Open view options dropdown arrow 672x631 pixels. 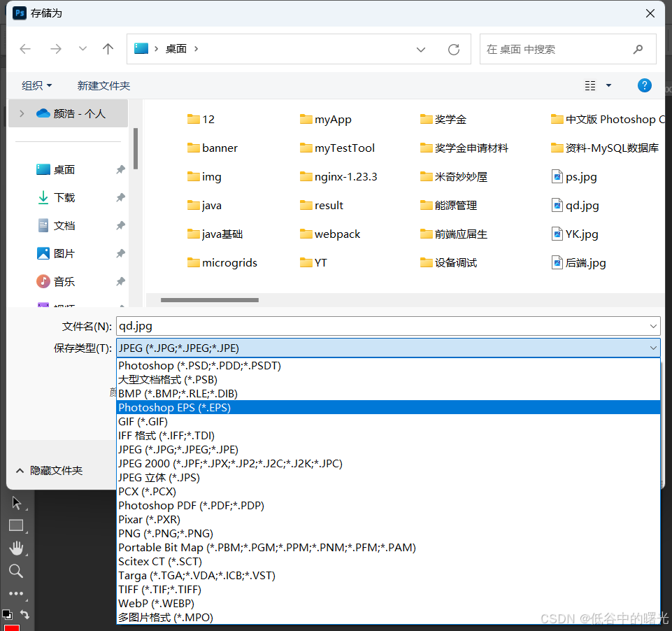[608, 86]
